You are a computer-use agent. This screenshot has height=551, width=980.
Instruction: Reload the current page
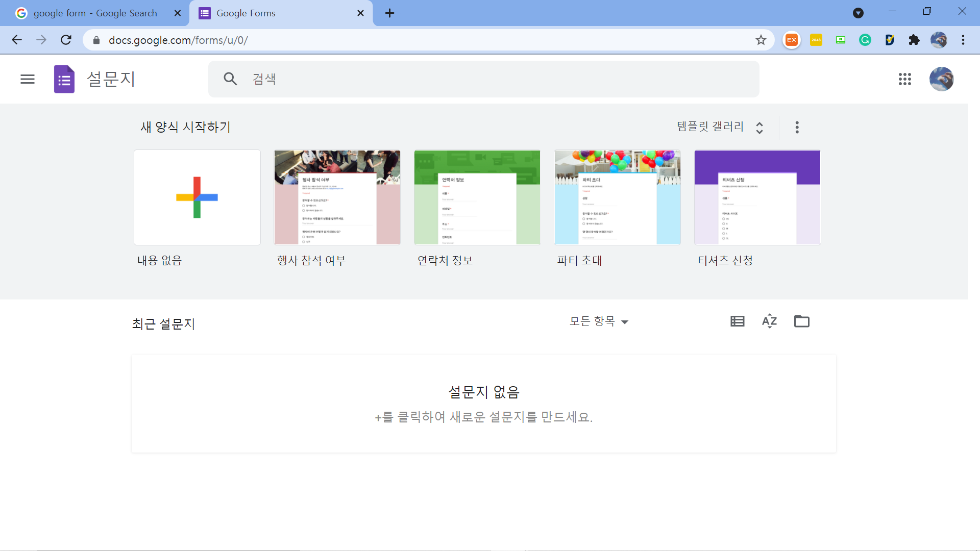click(x=66, y=40)
